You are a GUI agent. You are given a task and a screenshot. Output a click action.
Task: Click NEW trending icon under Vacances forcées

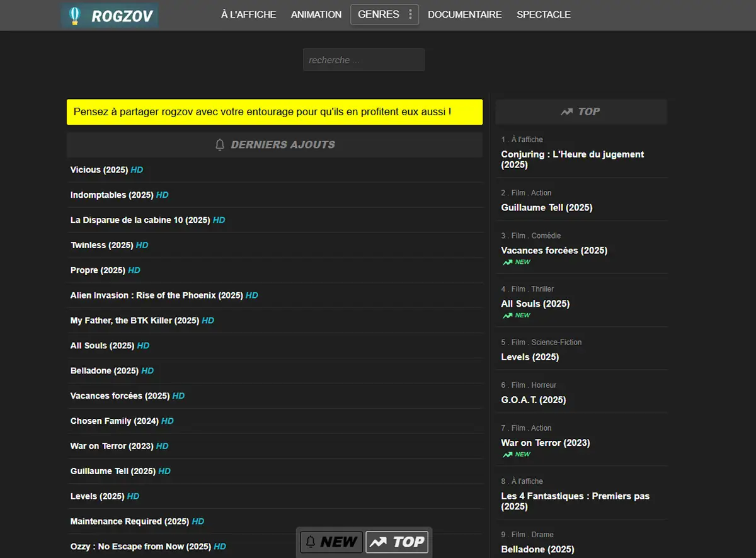point(507,262)
